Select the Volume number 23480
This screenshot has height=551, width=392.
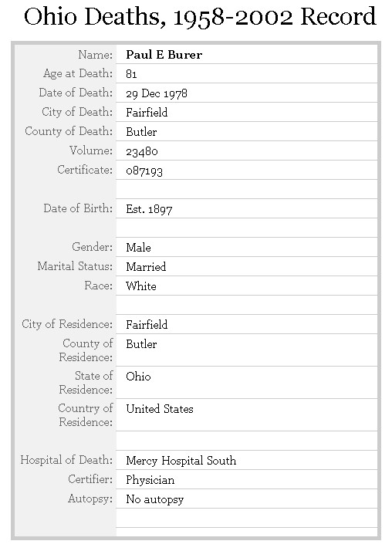[x=142, y=151]
